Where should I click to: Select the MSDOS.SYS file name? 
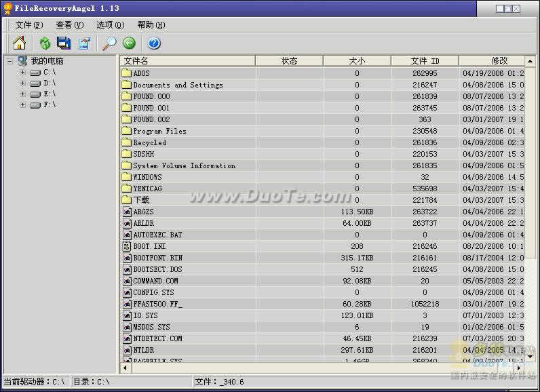(152, 327)
